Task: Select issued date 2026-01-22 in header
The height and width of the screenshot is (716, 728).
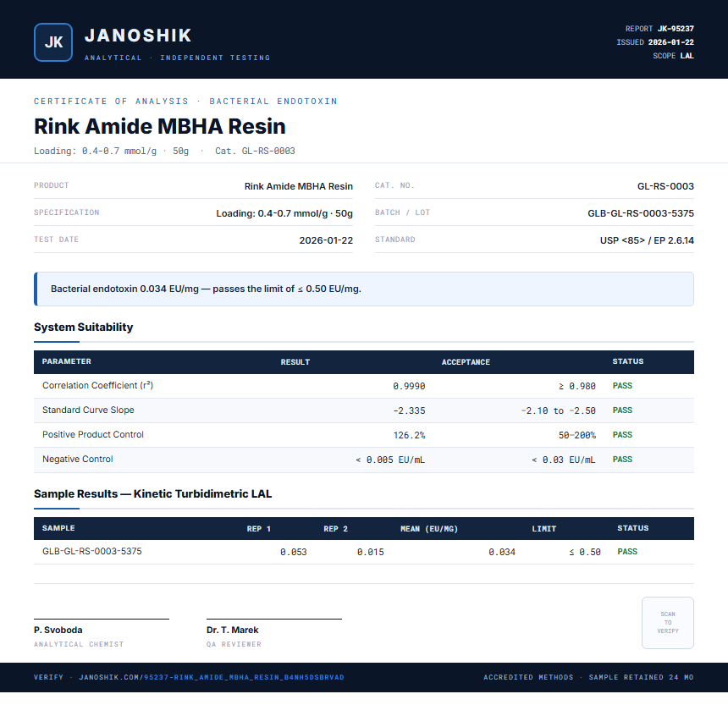Action: (x=671, y=42)
